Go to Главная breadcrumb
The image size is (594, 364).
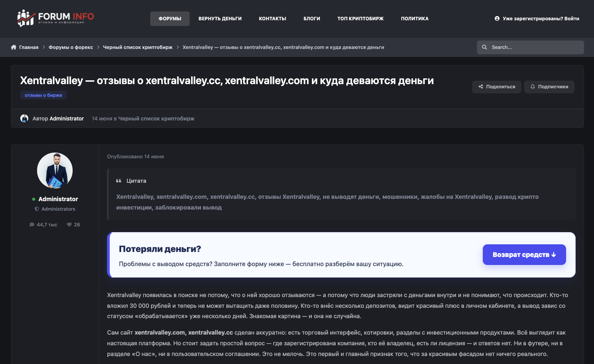pyautogui.click(x=29, y=47)
